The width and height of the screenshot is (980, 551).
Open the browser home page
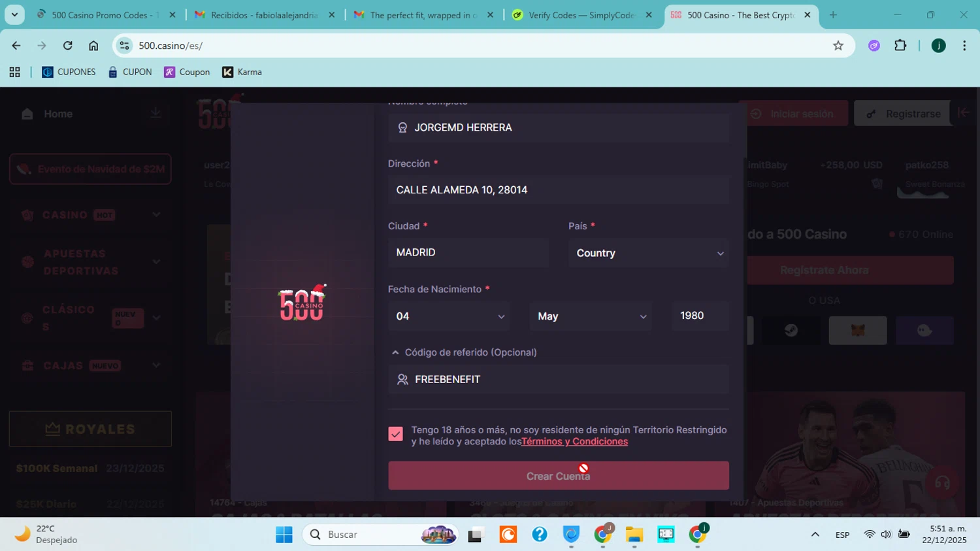pyautogui.click(x=93, y=46)
